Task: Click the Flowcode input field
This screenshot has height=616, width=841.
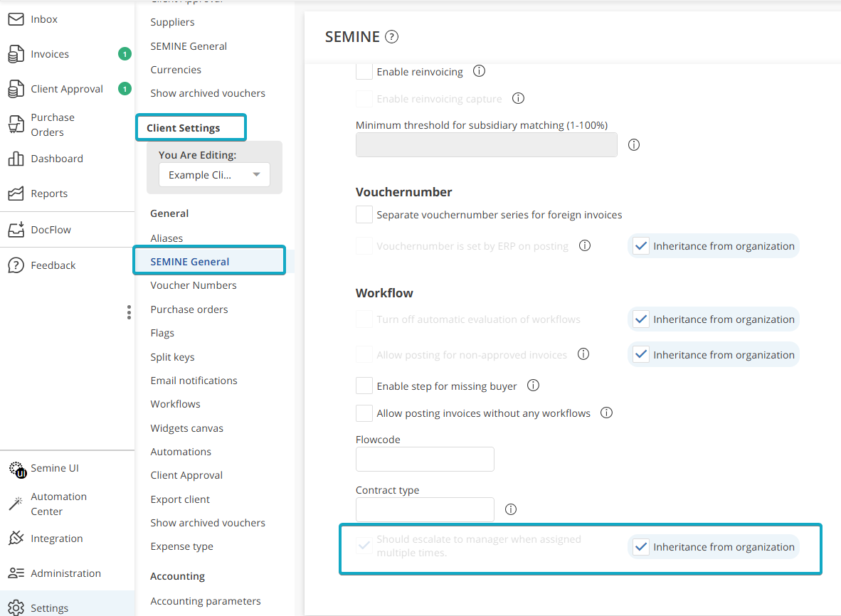Action: (425, 459)
